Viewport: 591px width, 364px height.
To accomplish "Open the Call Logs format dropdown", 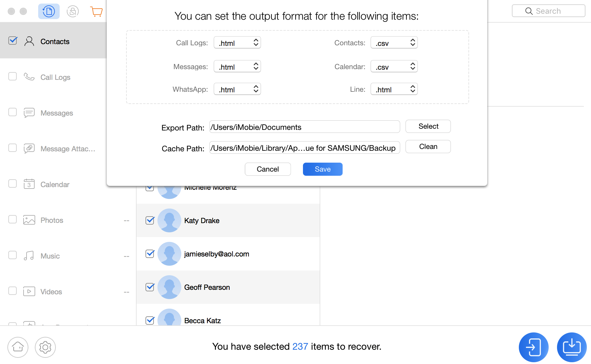I will pyautogui.click(x=237, y=43).
